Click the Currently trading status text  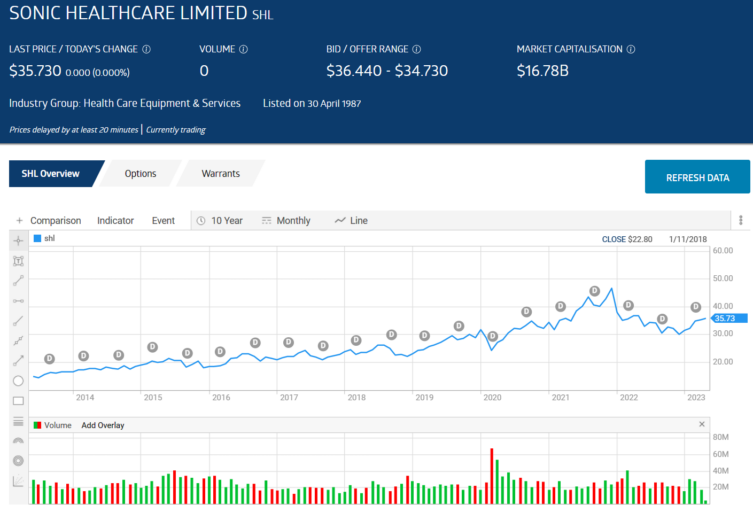coord(176,130)
